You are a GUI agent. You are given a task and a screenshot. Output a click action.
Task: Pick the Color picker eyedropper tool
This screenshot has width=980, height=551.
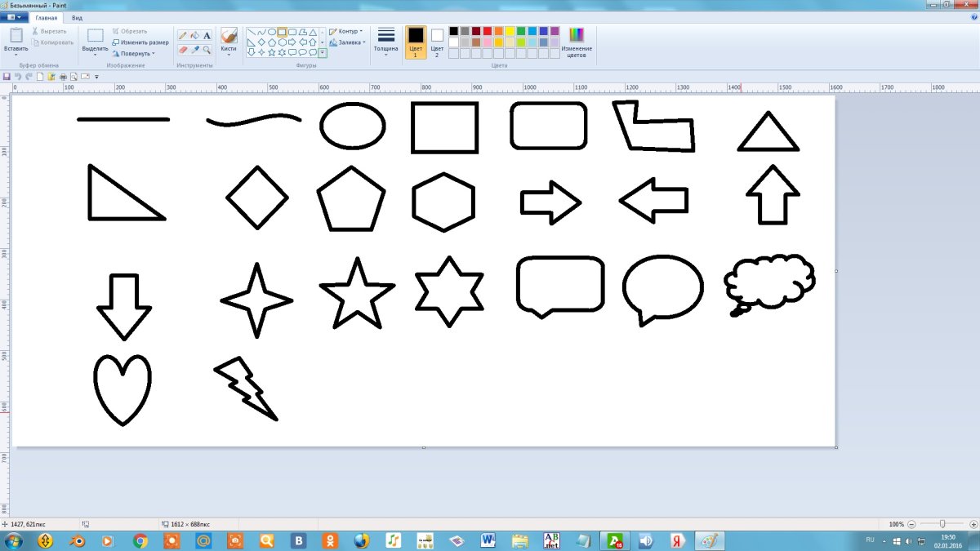click(195, 50)
